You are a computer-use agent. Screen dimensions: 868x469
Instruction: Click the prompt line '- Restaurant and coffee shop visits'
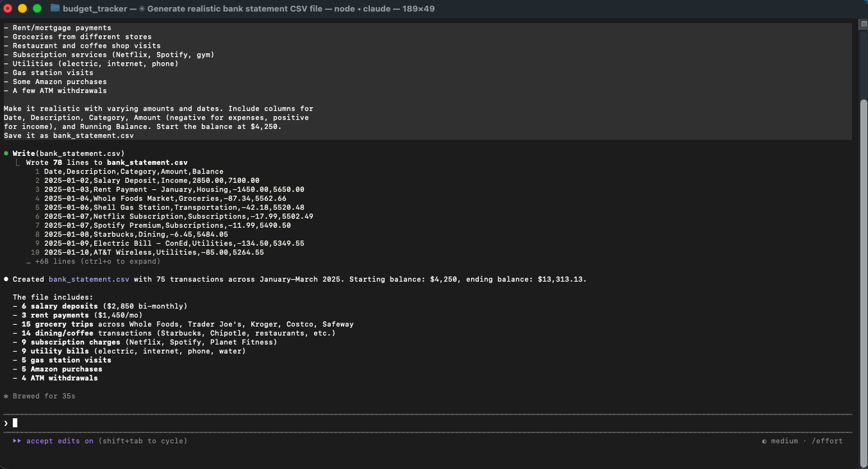tap(82, 46)
